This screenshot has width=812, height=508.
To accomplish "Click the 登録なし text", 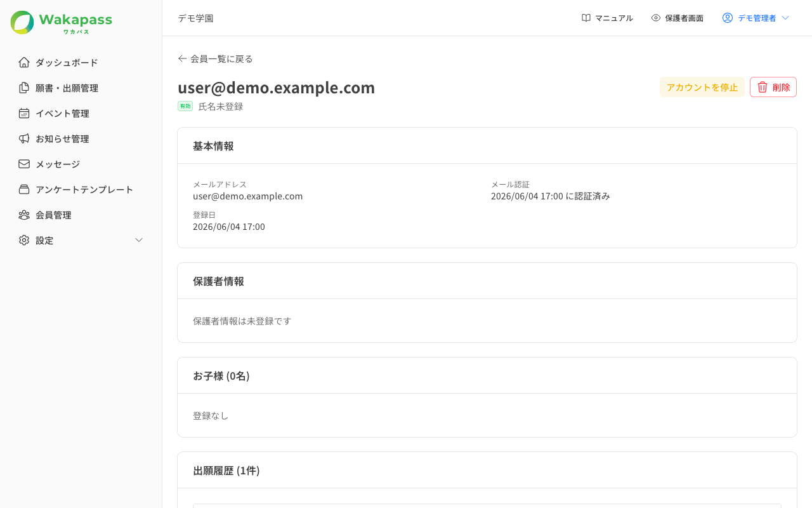I will pyautogui.click(x=211, y=415).
